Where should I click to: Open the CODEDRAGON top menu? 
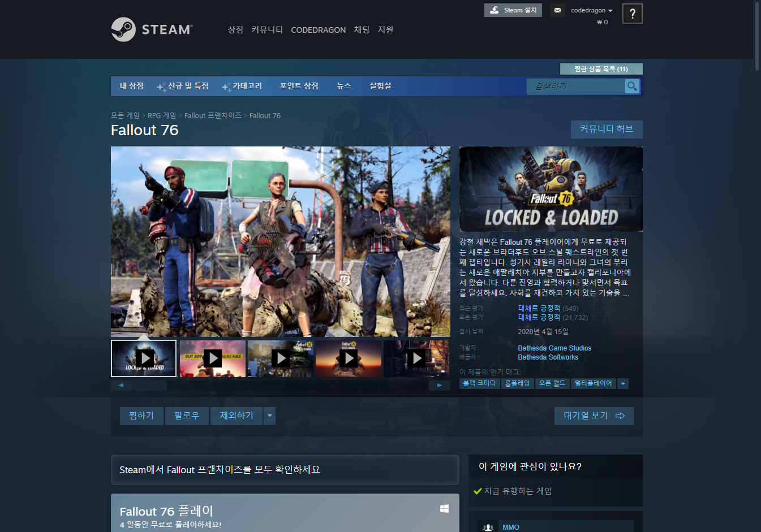(318, 30)
